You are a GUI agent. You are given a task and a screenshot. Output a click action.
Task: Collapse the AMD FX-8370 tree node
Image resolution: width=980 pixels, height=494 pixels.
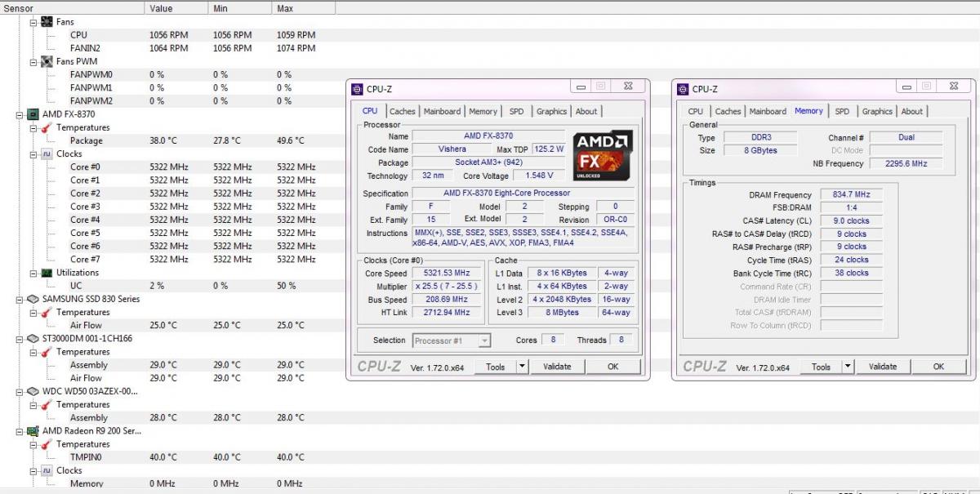coord(20,114)
